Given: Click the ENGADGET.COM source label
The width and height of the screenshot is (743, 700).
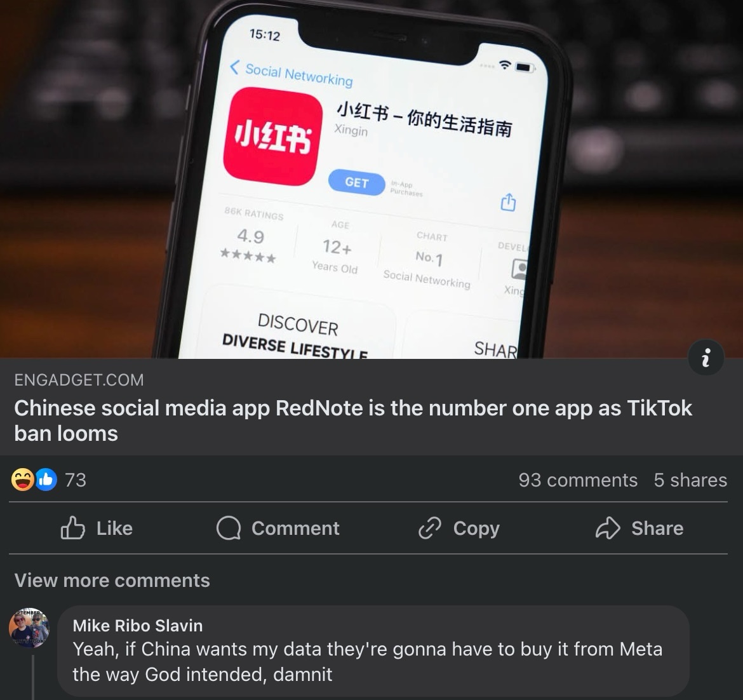Looking at the screenshot, I should (x=79, y=380).
